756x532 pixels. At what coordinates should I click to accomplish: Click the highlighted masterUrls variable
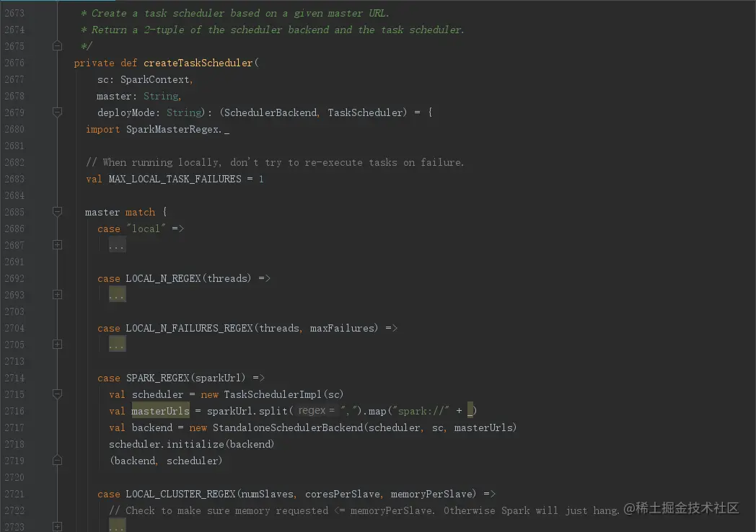159,411
